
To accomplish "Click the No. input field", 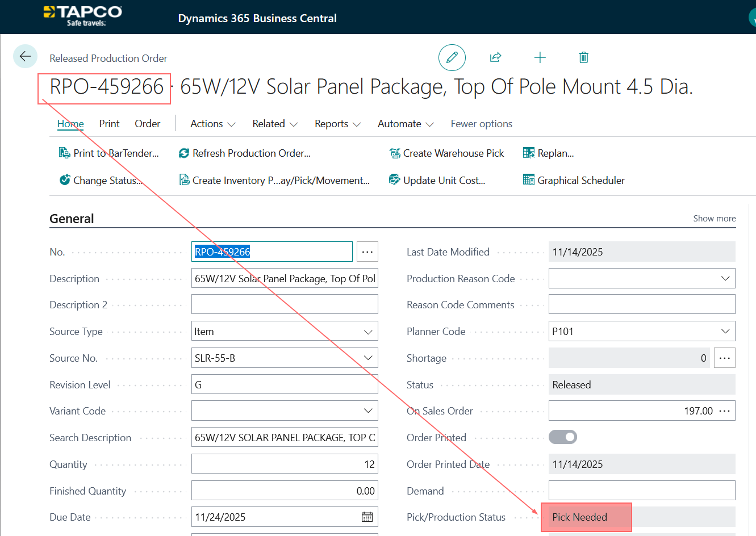I will click(x=272, y=252).
